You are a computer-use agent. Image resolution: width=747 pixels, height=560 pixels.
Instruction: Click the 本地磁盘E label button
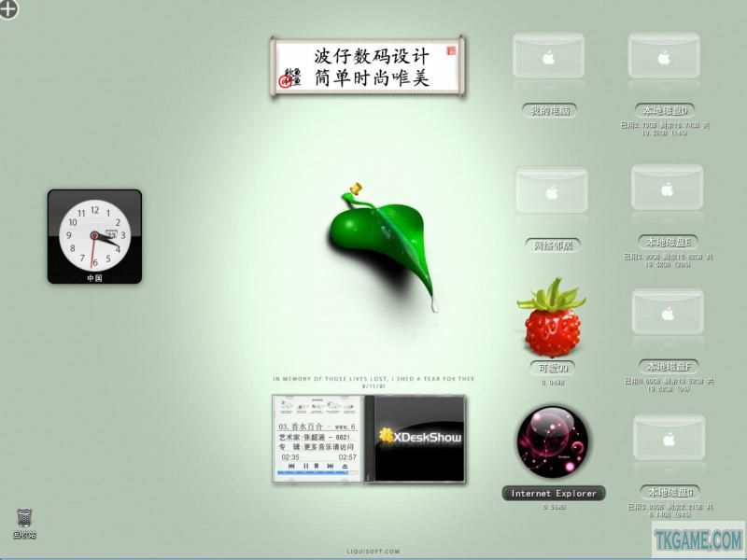(x=668, y=243)
